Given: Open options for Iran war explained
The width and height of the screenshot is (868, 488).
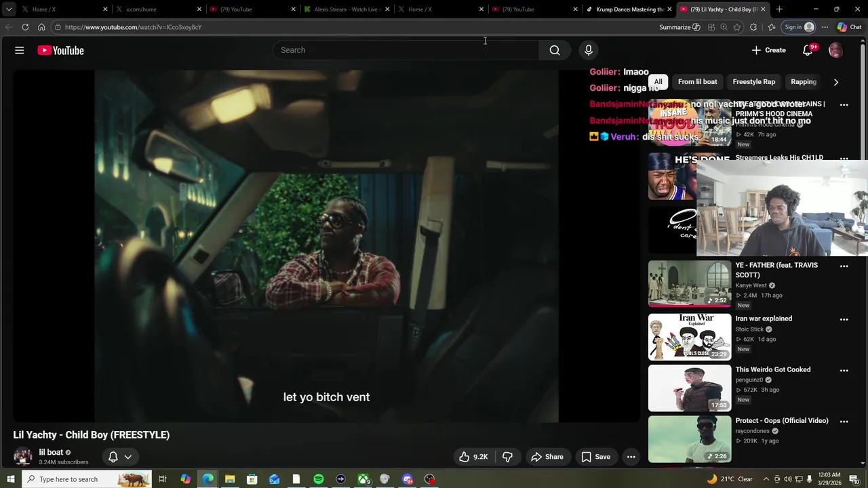Looking at the screenshot, I should pos(844,319).
